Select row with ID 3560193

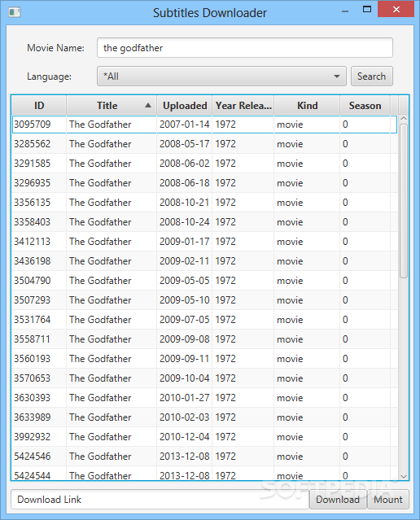pyautogui.click(x=204, y=359)
